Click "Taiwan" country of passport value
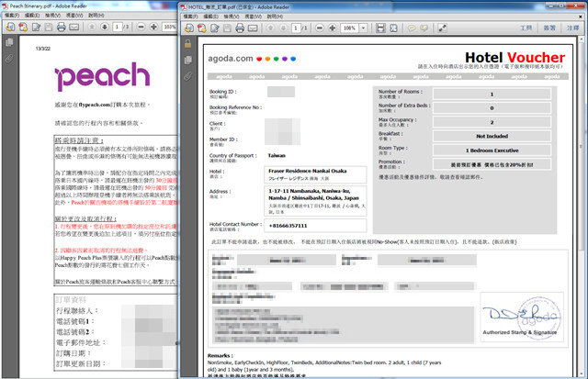Screen dimensions: 588x379 coord(277,155)
